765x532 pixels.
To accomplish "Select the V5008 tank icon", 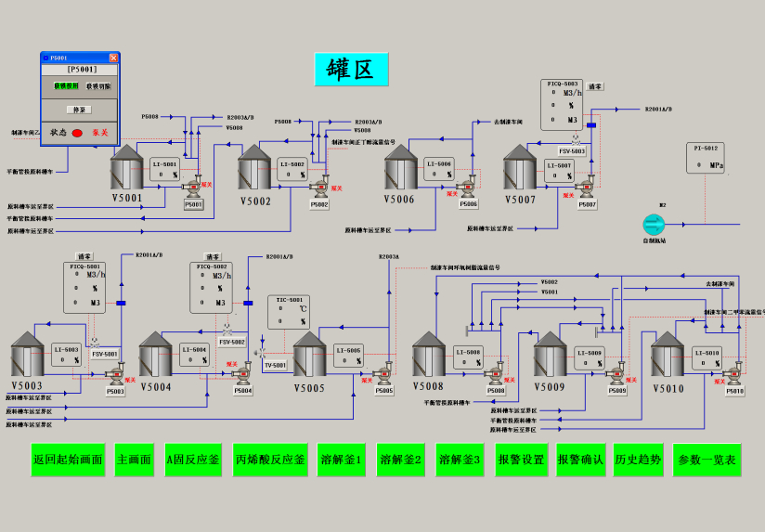I will 429,354.
